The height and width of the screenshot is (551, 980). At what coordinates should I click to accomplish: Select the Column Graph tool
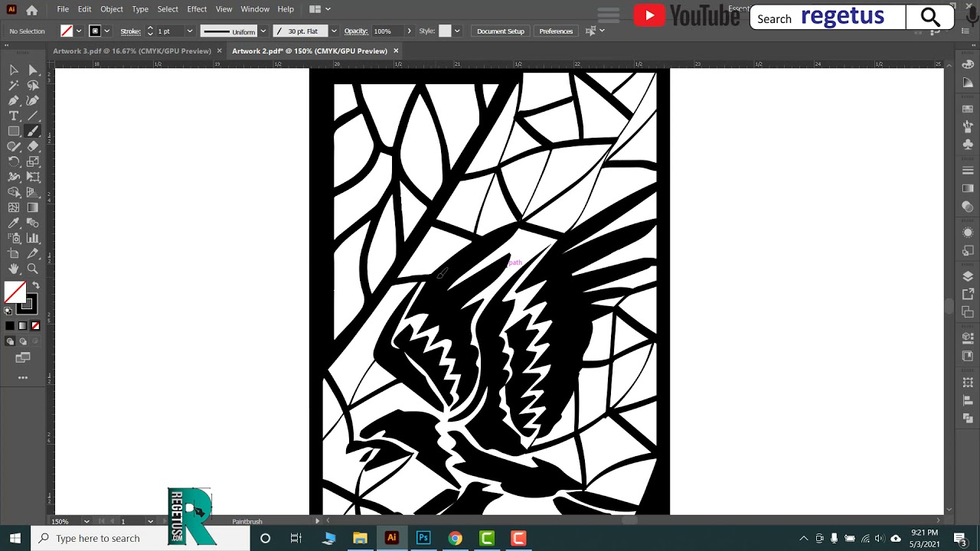[33, 239]
